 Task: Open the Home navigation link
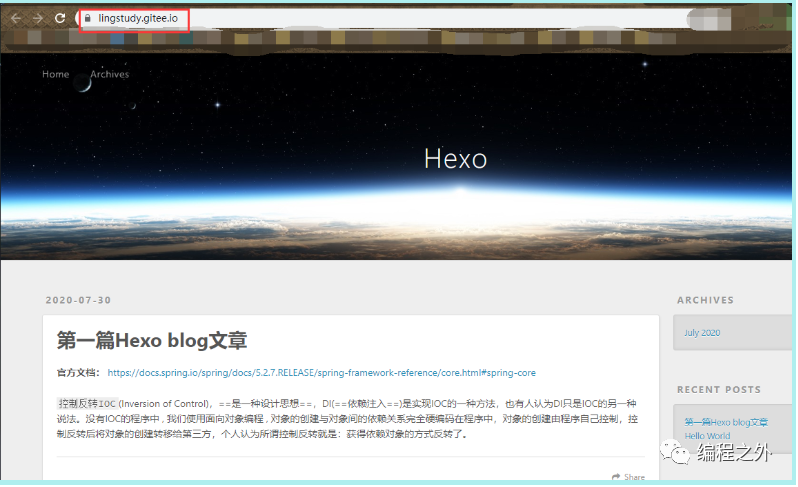tap(55, 74)
